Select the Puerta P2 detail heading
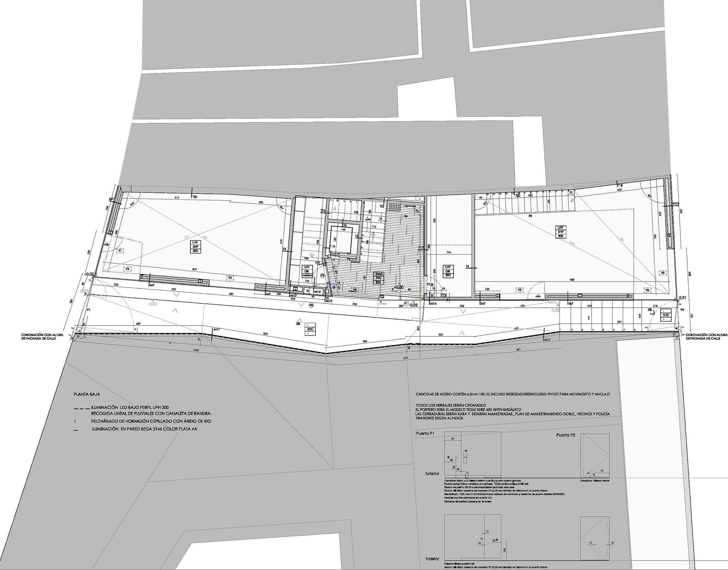The image size is (728, 570). point(565,435)
